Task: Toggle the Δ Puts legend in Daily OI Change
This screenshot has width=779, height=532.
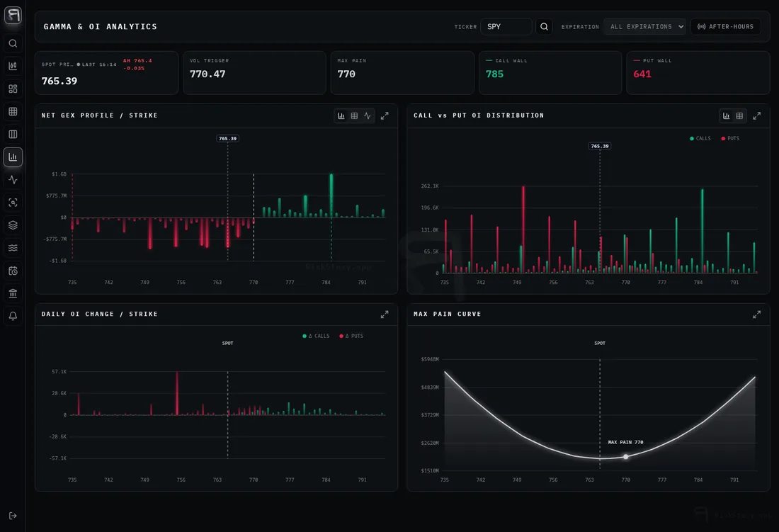Action: [351, 336]
